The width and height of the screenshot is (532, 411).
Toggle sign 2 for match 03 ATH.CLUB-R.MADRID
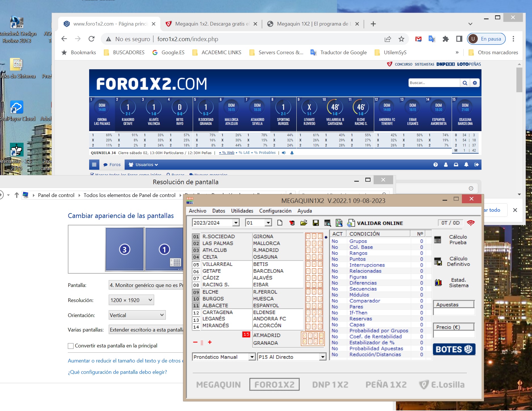[x=320, y=250]
